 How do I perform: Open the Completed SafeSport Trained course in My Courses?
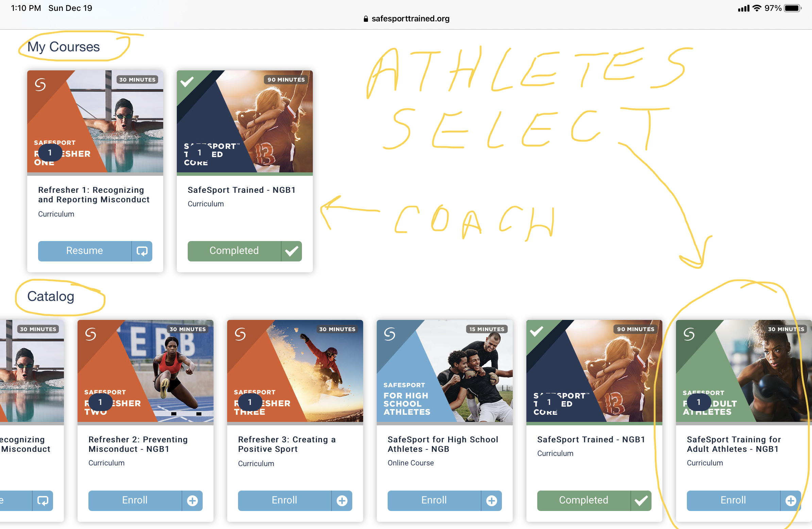(234, 251)
